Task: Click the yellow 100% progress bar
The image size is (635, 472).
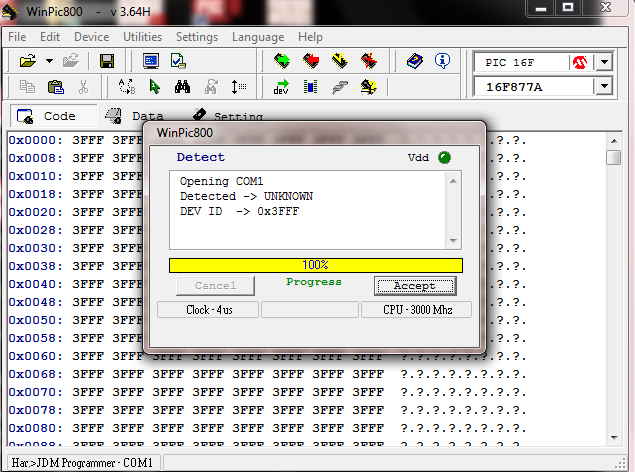Action: point(316,265)
